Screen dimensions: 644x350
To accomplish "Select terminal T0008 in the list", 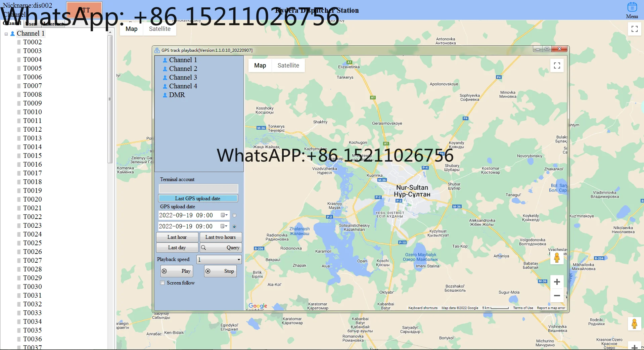I will [33, 95].
